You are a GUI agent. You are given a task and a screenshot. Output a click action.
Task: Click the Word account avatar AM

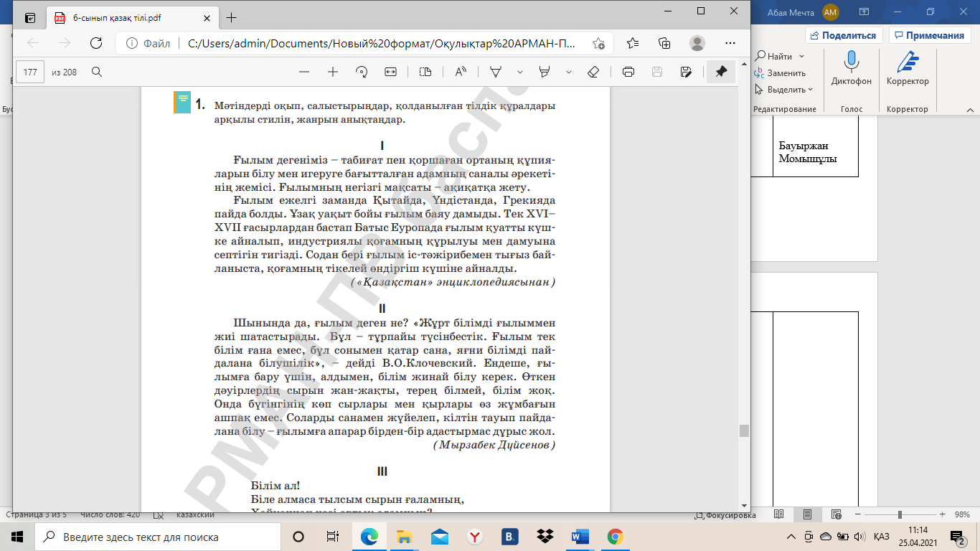pyautogui.click(x=831, y=12)
